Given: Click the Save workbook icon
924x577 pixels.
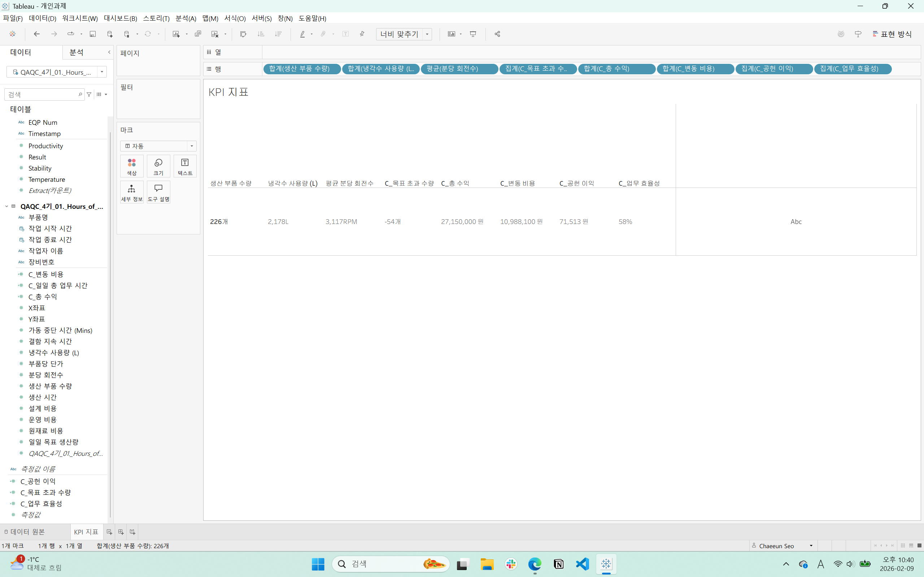Looking at the screenshot, I should pyautogui.click(x=92, y=34).
